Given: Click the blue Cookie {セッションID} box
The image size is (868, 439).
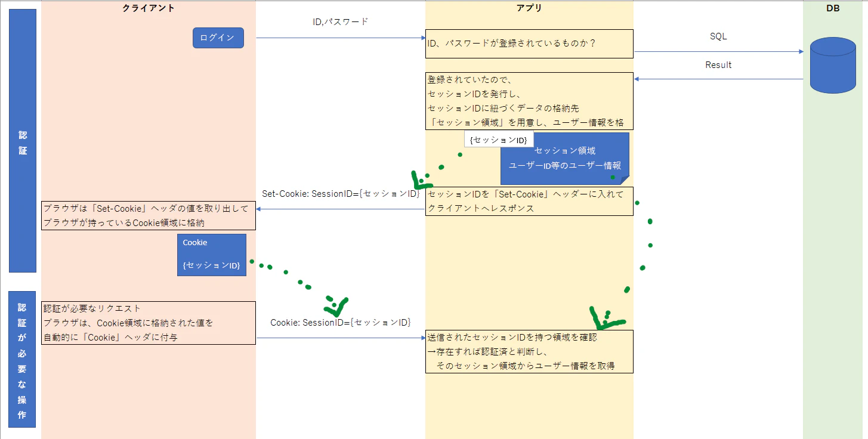Looking at the screenshot, I should 212,255.
